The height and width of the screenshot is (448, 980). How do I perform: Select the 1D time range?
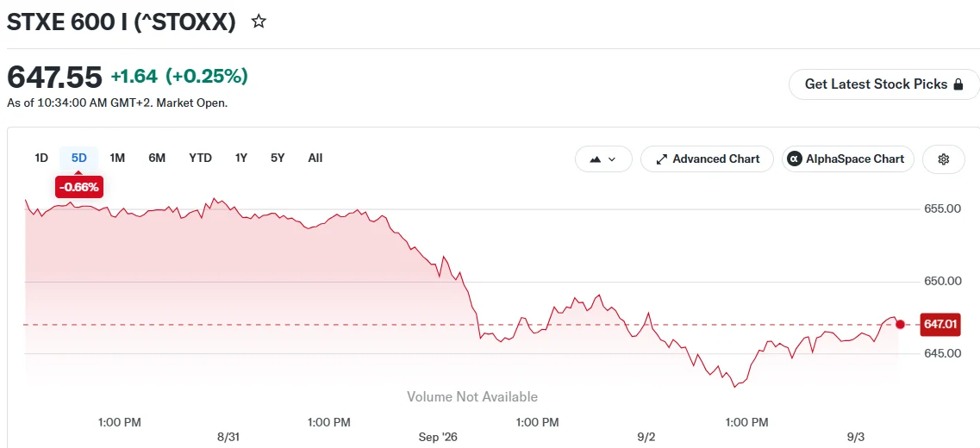[41, 158]
